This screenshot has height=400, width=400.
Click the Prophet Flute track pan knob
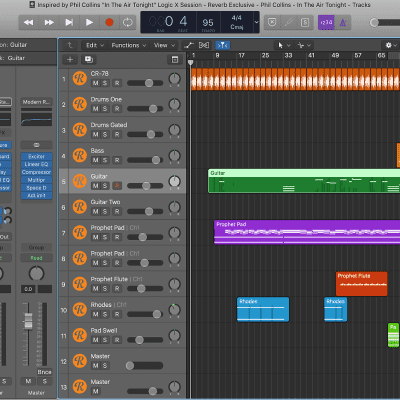[174, 284]
